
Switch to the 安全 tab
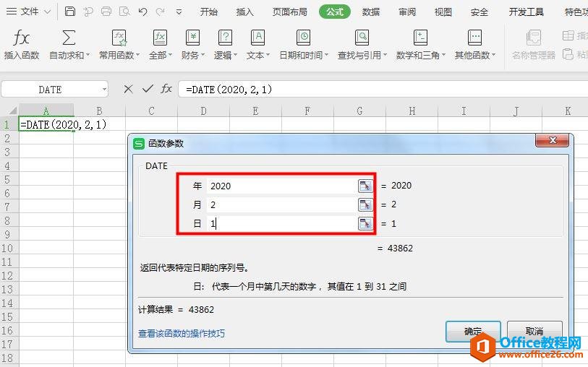480,12
